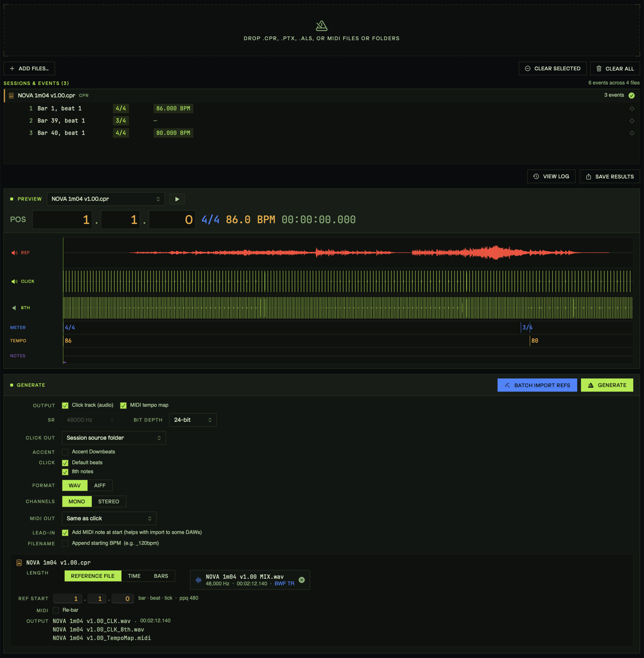This screenshot has height=658, width=644.
Task: Click Clear Selected button
Action: (552, 69)
